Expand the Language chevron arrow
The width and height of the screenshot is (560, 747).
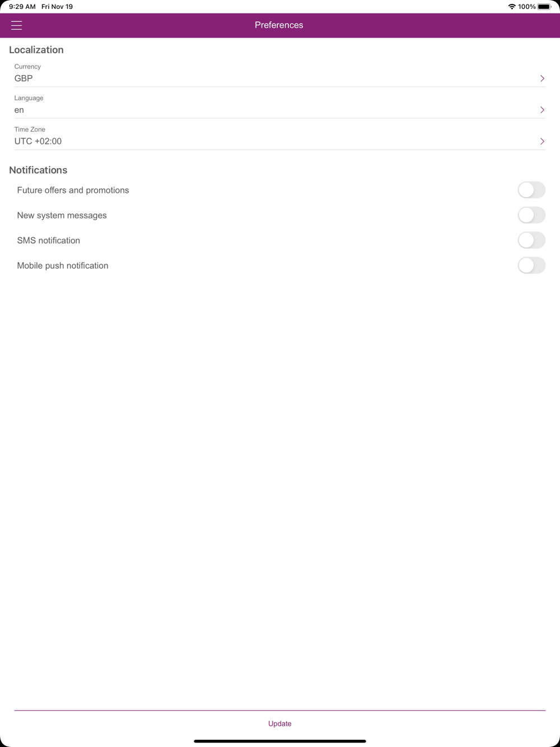(x=542, y=110)
